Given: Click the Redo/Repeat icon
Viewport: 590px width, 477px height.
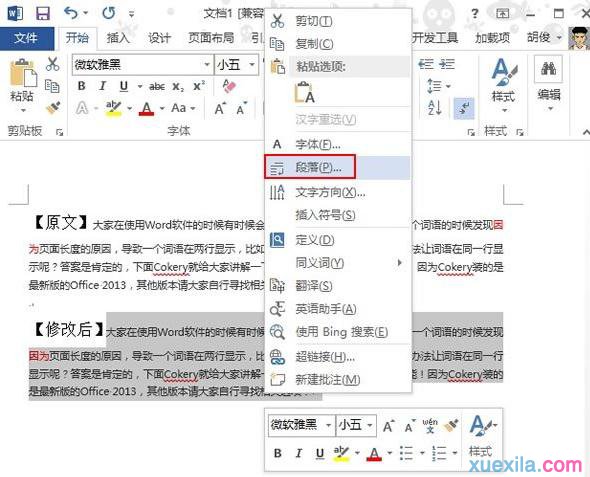Looking at the screenshot, I should [x=108, y=13].
